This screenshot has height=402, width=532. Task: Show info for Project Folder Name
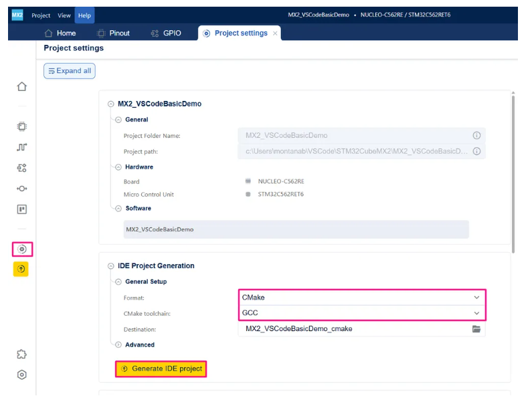(476, 135)
